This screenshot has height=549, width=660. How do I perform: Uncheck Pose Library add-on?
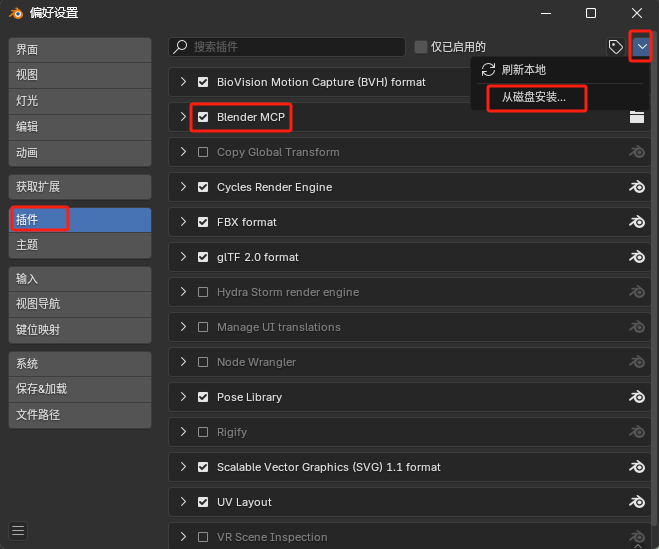[x=203, y=397]
